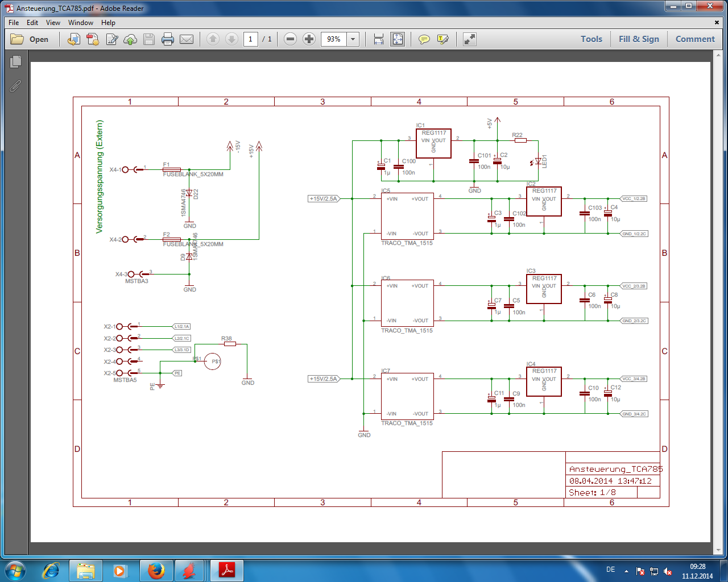Click the Action Center flag tray icon
The height and width of the screenshot is (582, 728).
point(640,571)
